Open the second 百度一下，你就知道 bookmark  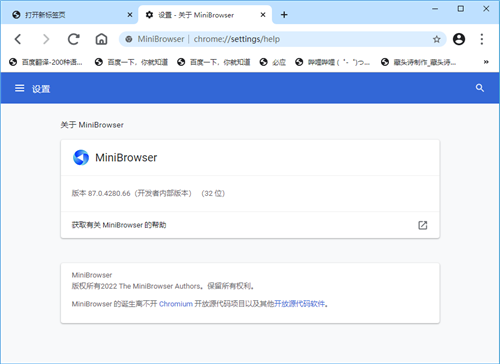214,62
